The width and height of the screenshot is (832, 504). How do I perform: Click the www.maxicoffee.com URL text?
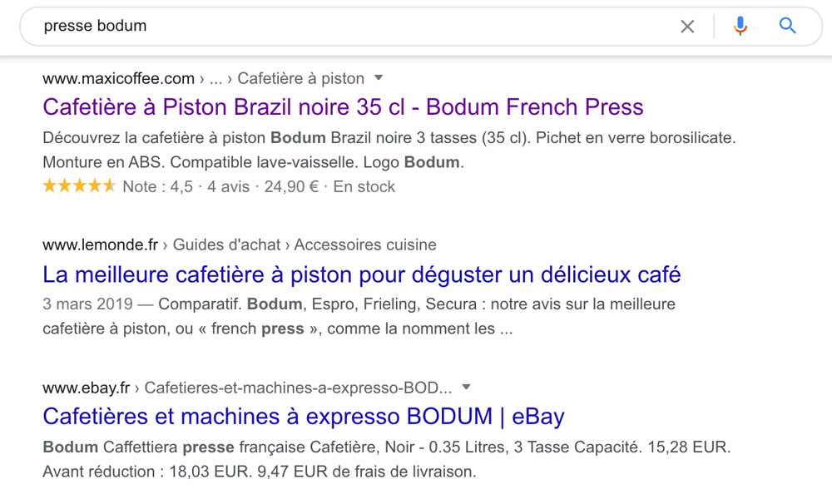click(118, 78)
